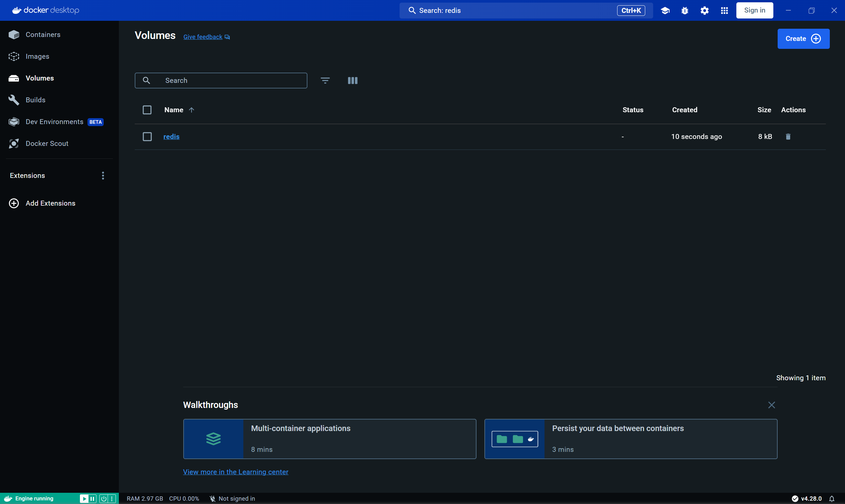The image size is (845, 504).
Task: Open the filter icon beside search
Action: click(x=325, y=81)
